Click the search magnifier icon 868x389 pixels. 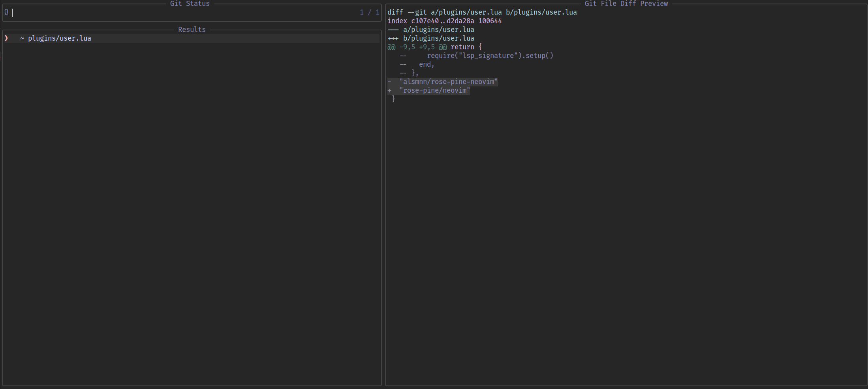(x=6, y=12)
